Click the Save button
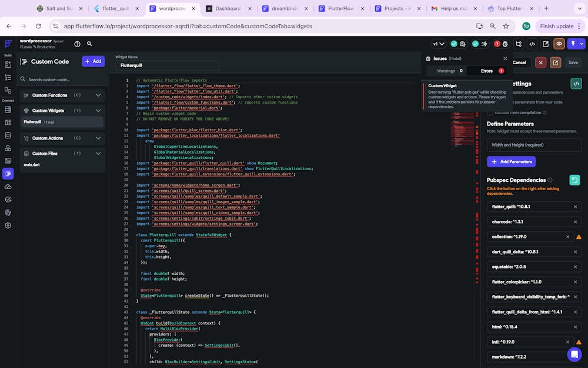Image resolution: width=588 pixels, height=368 pixels. pos(573,63)
